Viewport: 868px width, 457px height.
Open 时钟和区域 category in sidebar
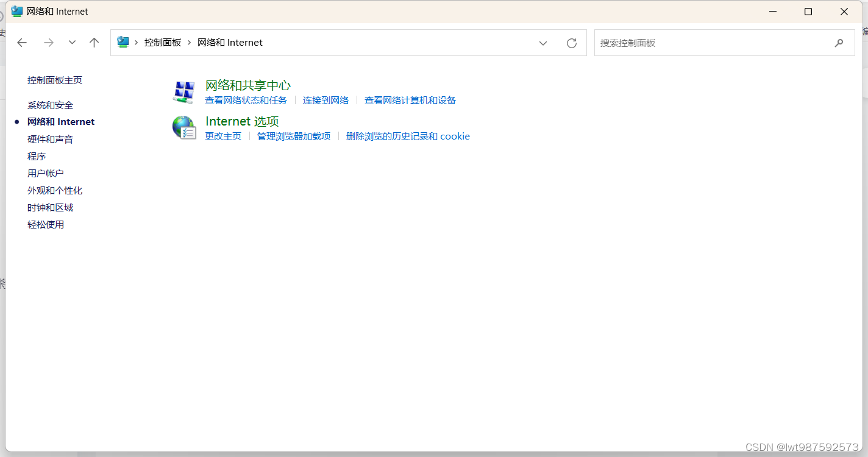point(50,208)
